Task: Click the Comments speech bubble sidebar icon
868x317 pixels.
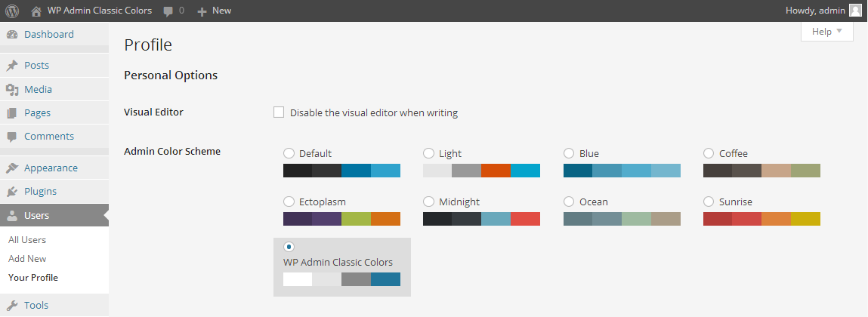Action: [x=11, y=137]
